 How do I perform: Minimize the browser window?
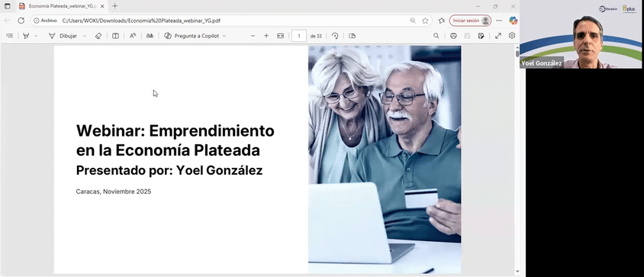click(x=478, y=6)
